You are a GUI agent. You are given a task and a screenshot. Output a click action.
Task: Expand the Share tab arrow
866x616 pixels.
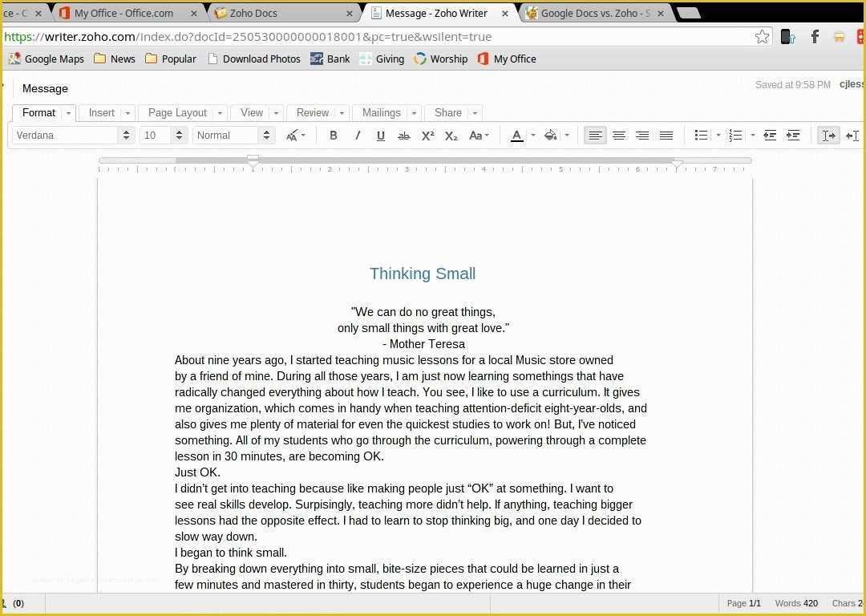tap(475, 113)
